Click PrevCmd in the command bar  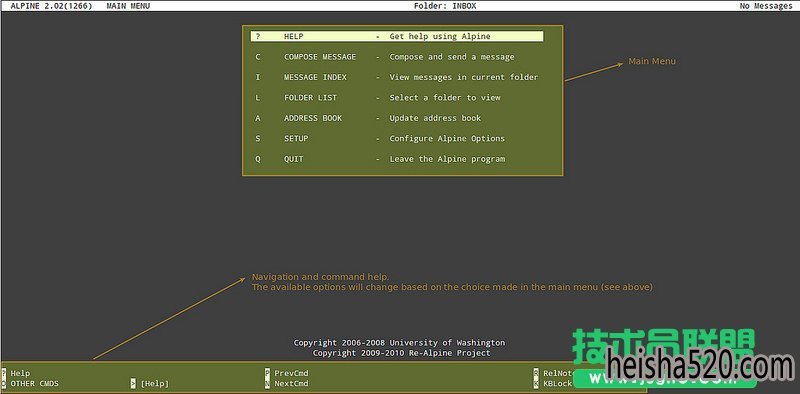[291, 374]
